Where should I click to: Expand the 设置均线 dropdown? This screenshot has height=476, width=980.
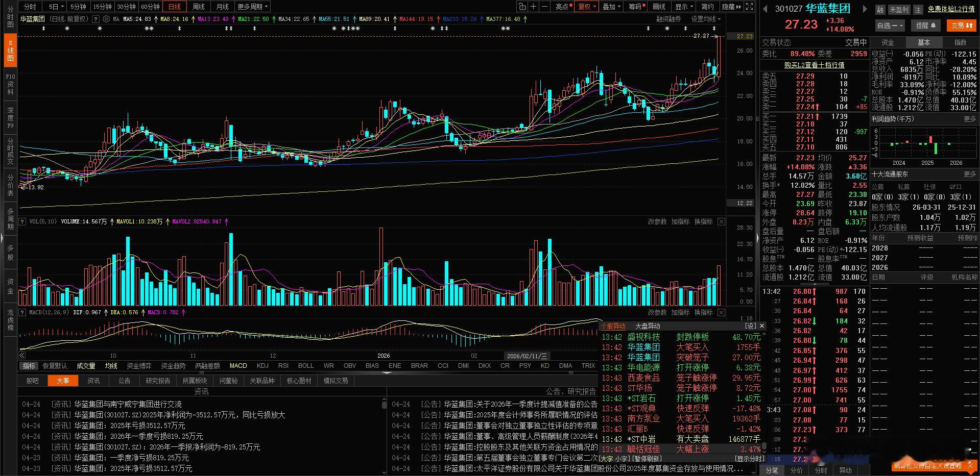pyautogui.click(x=706, y=19)
